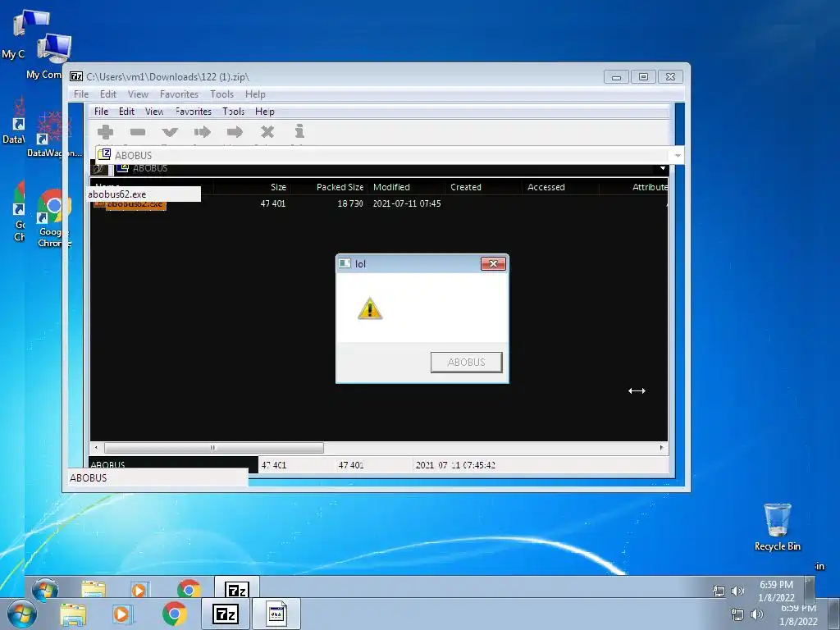
Task: Open the View menu in lower menu bar
Action: point(154,112)
